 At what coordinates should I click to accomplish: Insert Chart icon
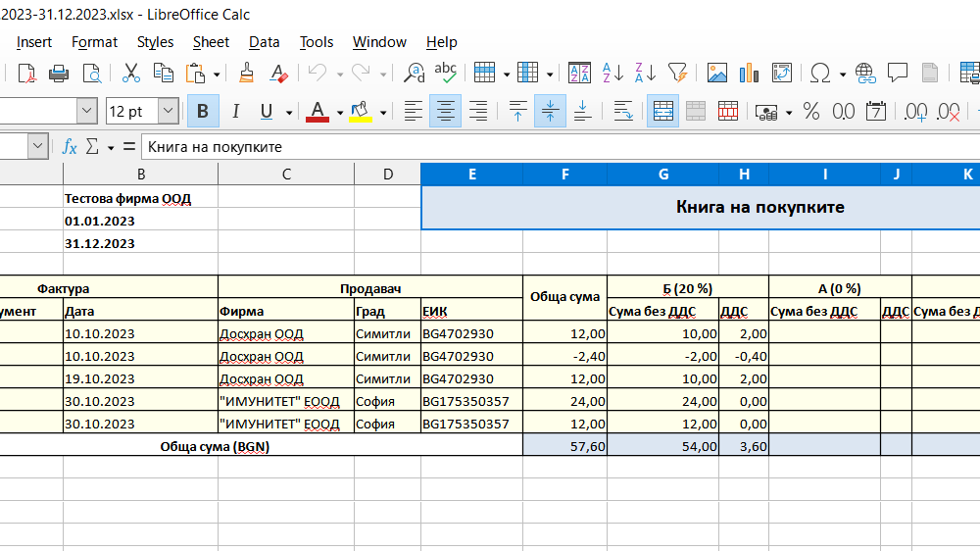pos(749,74)
